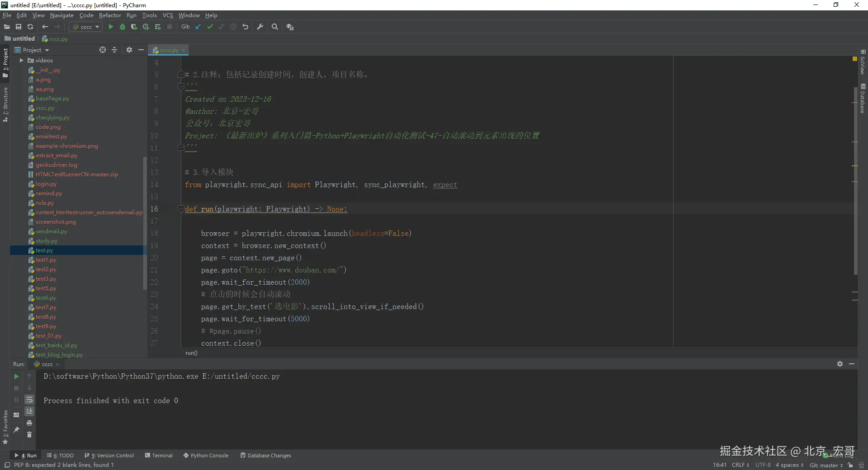Synchronize files using the refresh icon
This screenshot has width=868, height=470.
(30, 27)
